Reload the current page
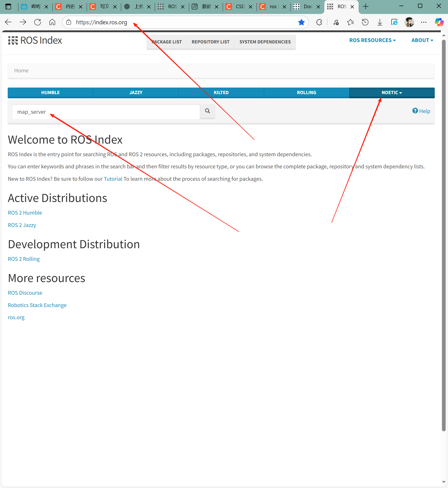This screenshot has height=488, width=448. pyautogui.click(x=38, y=22)
